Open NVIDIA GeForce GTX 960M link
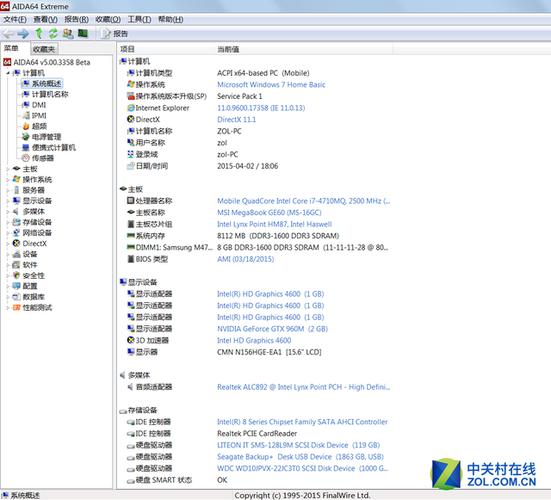551x500 pixels. point(272,329)
